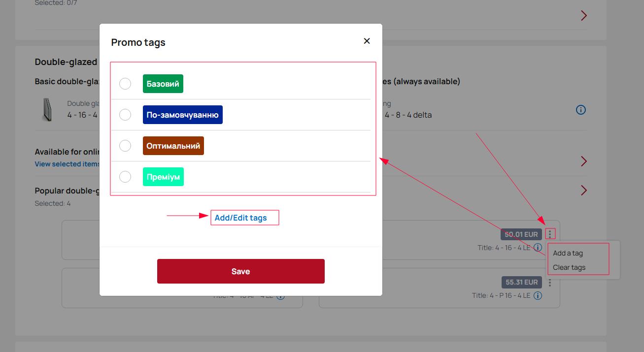
Task: Open the Add/Edit tags link
Action: (240, 218)
